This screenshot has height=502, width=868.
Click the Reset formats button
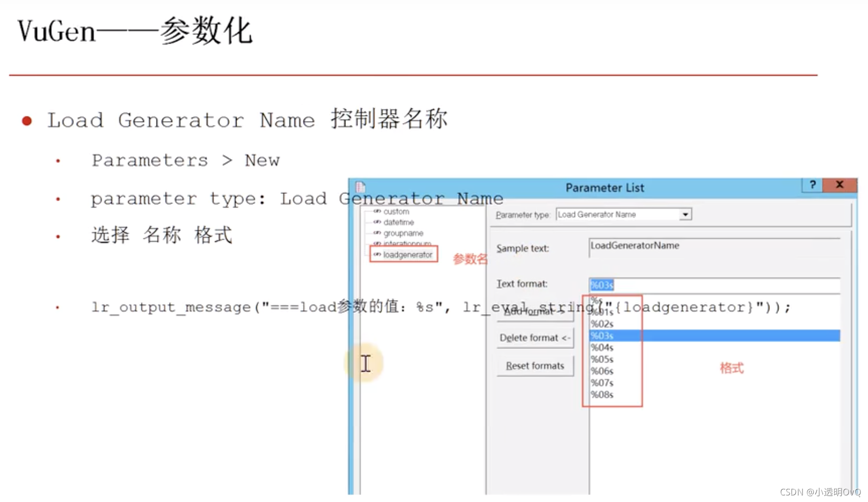point(535,366)
